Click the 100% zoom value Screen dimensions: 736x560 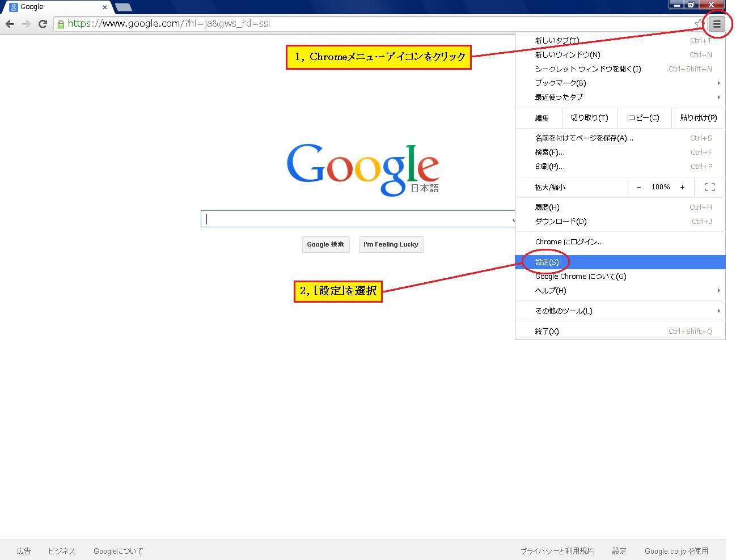[661, 187]
